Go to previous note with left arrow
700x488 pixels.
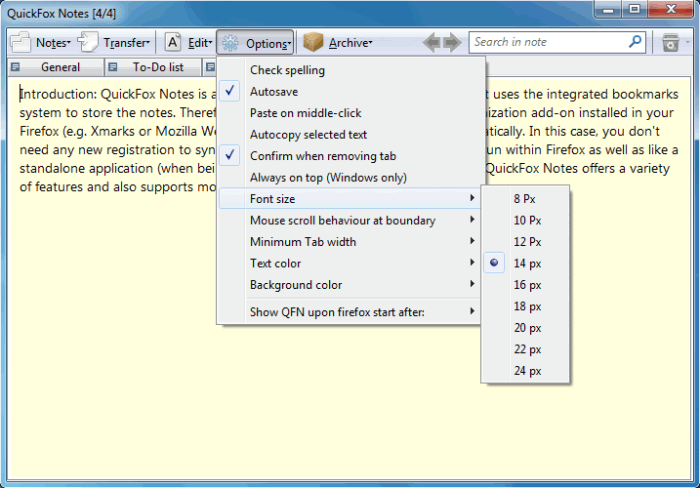click(x=432, y=43)
